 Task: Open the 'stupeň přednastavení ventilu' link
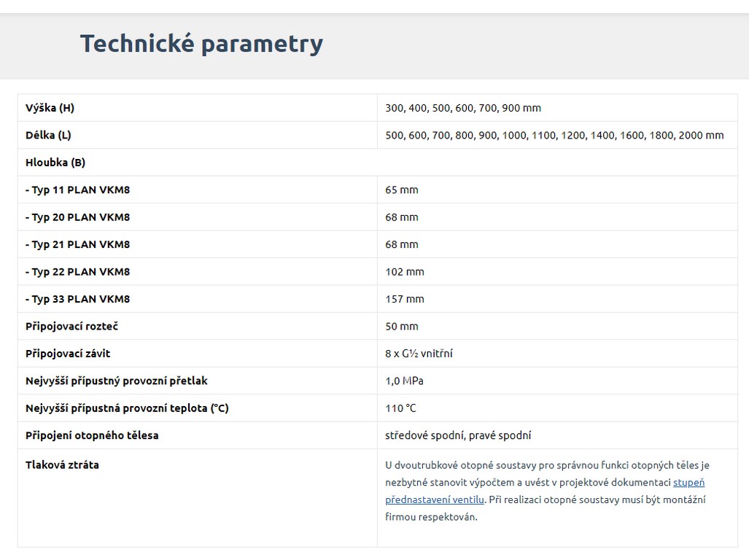pyautogui.click(x=688, y=483)
